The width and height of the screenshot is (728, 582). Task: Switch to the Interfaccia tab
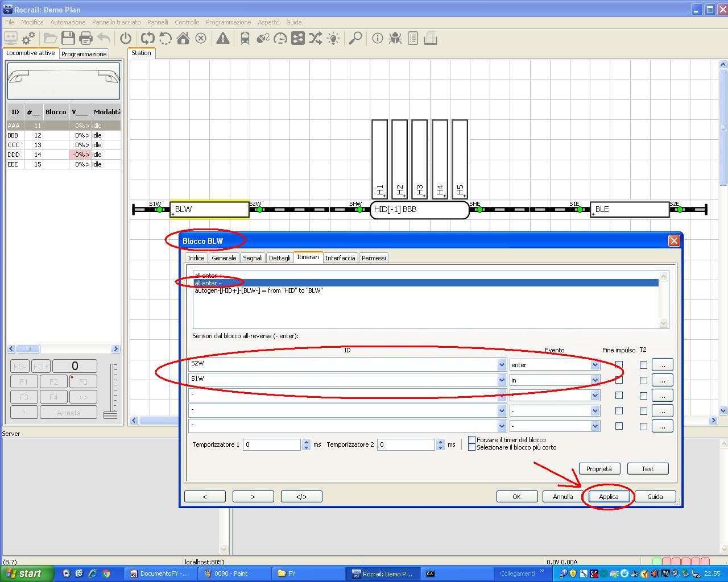pos(340,258)
